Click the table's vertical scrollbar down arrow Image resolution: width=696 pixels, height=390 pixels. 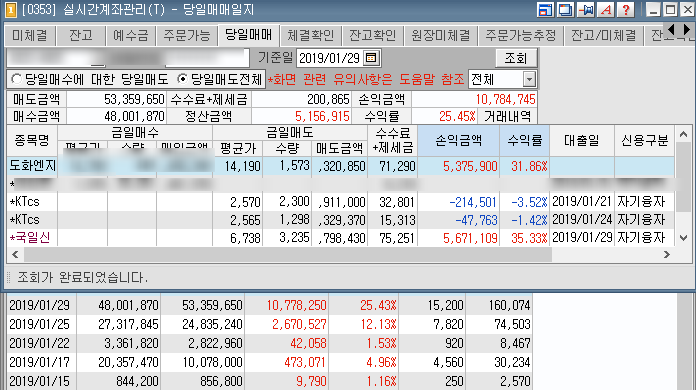[683, 238]
